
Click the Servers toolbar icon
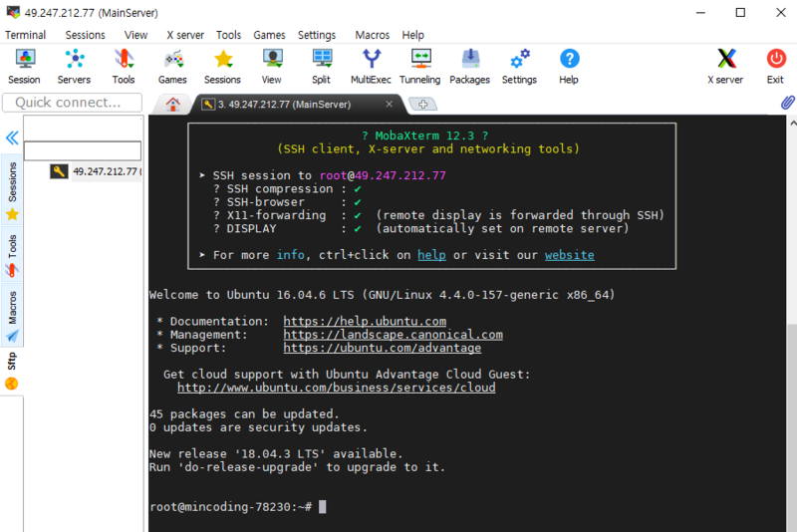pos(74,66)
